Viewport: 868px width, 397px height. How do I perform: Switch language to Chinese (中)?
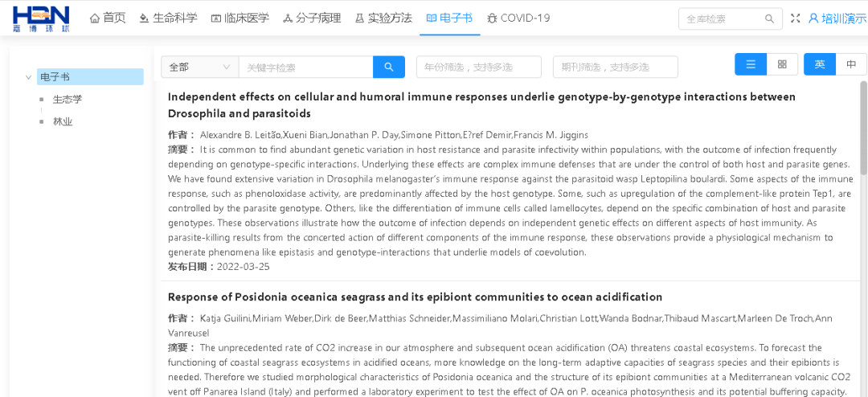pos(851,64)
